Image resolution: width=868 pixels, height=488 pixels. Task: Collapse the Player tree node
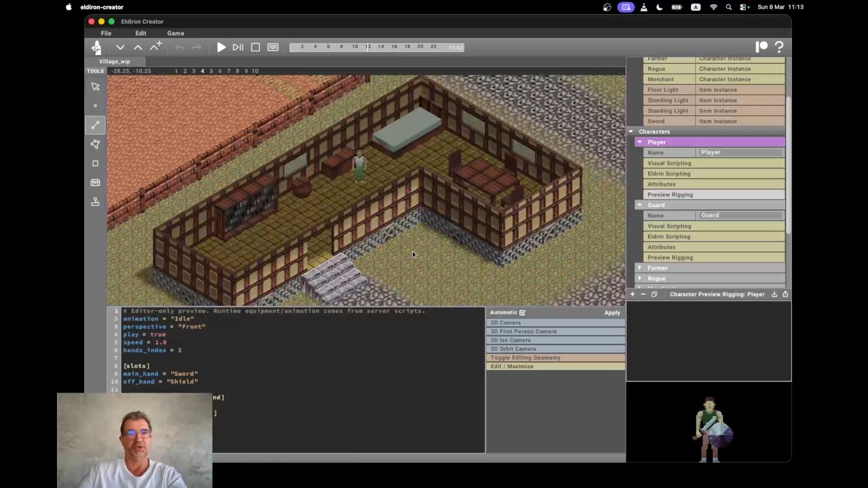point(639,142)
